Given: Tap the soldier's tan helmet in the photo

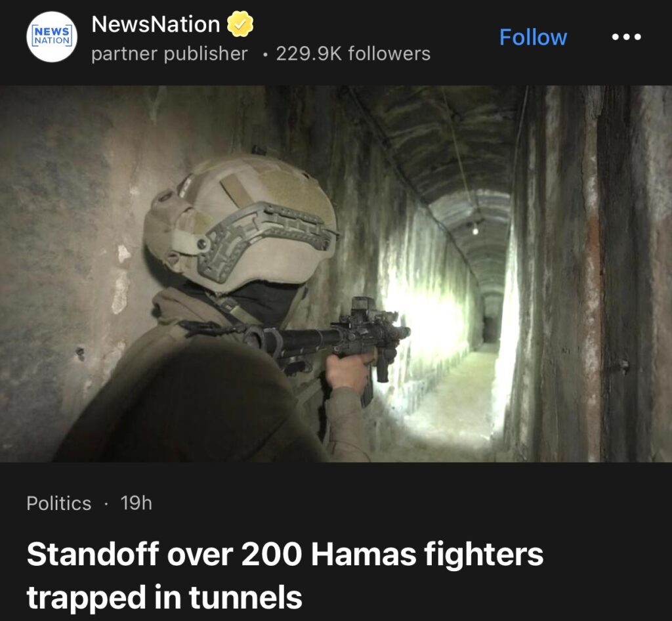Looking at the screenshot, I should pyautogui.click(x=240, y=223).
